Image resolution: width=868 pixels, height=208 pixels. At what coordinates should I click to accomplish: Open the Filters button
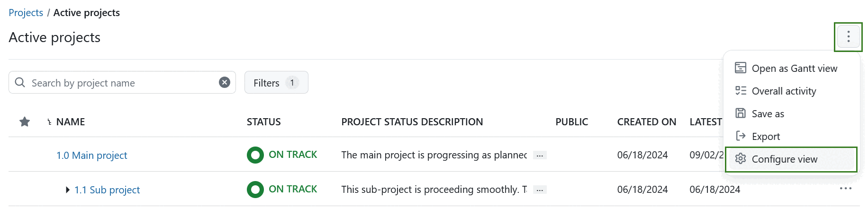pos(276,83)
